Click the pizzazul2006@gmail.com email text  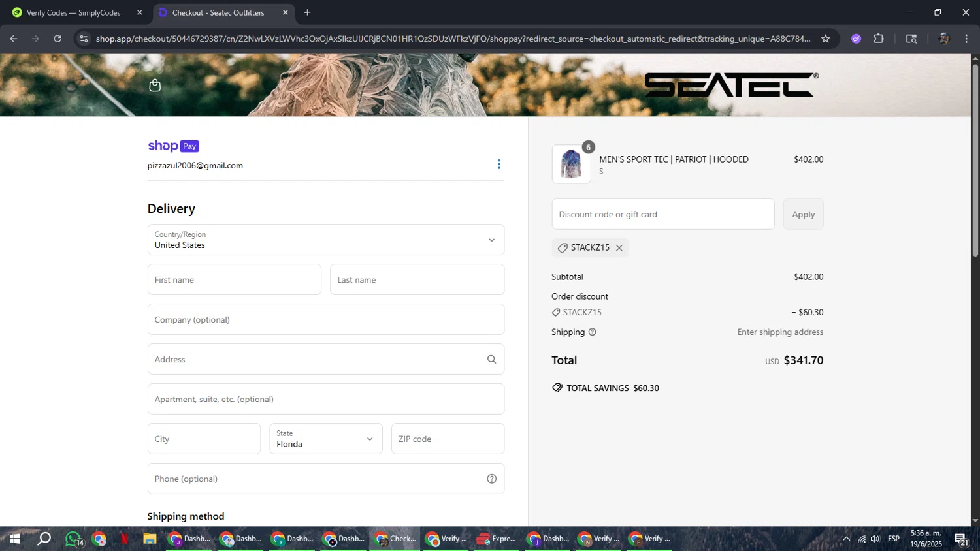coord(195,165)
